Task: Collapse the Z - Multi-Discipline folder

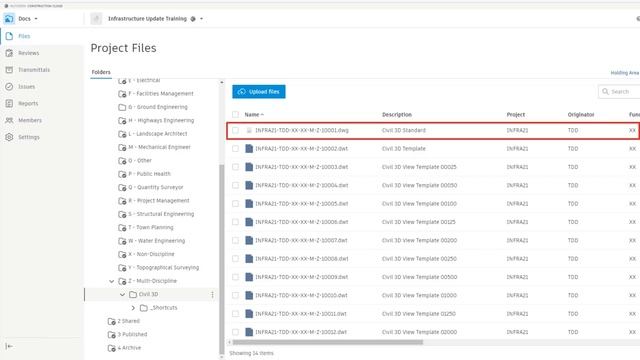Action: click(111, 281)
